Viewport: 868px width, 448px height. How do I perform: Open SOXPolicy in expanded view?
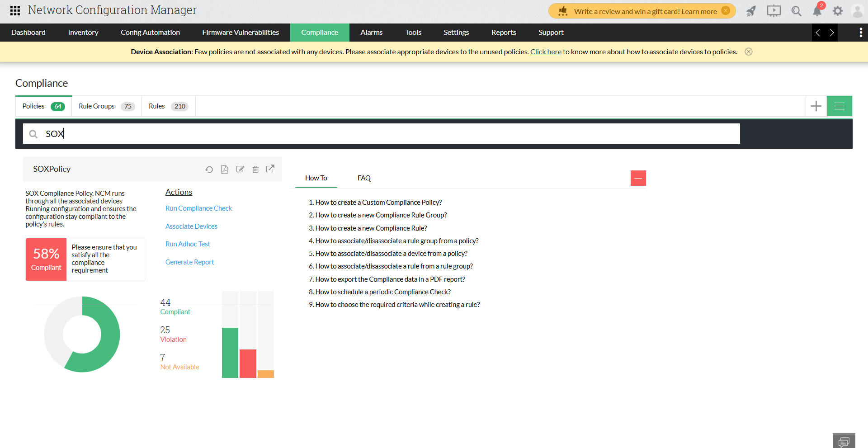pyautogui.click(x=270, y=169)
